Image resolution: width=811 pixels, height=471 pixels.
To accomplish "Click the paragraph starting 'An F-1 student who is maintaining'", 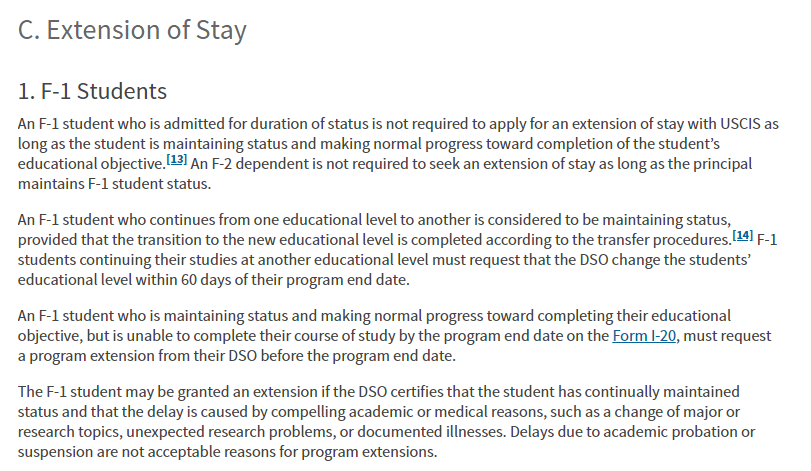I will pos(394,336).
